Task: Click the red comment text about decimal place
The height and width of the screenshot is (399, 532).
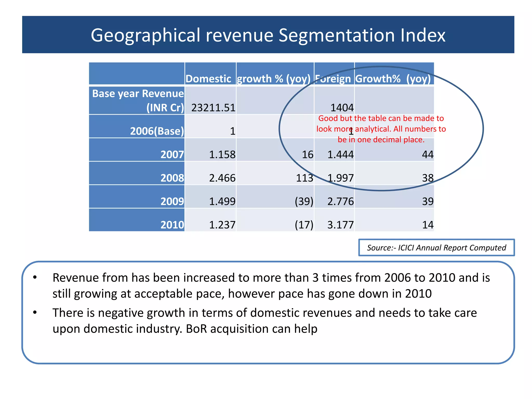Action: (381, 129)
